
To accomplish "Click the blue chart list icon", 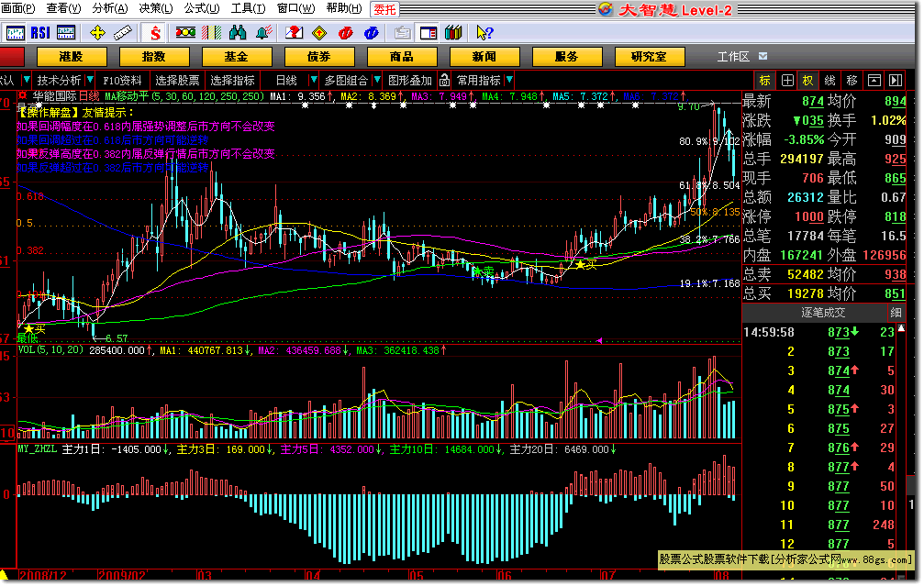I will tap(66, 33).
